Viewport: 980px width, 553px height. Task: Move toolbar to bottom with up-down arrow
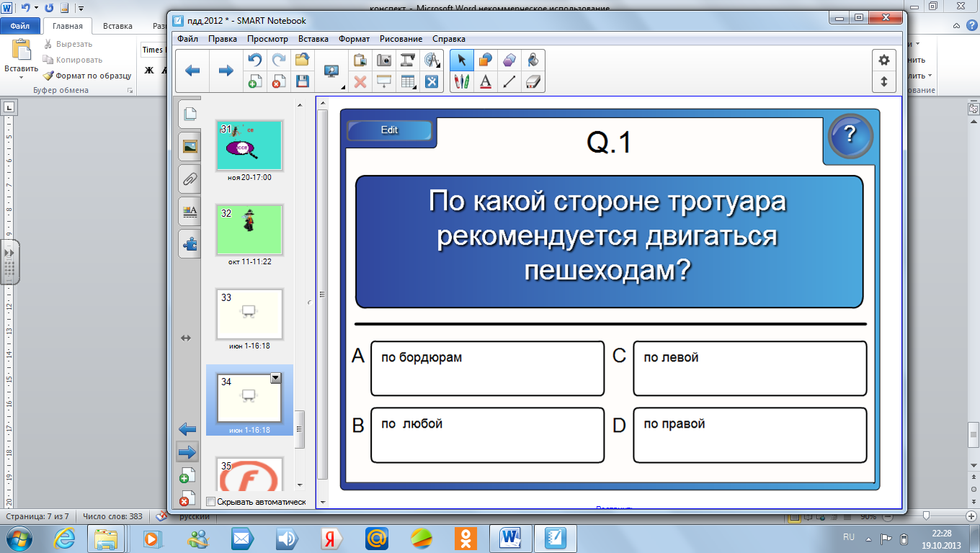click(x=884, y=81)
